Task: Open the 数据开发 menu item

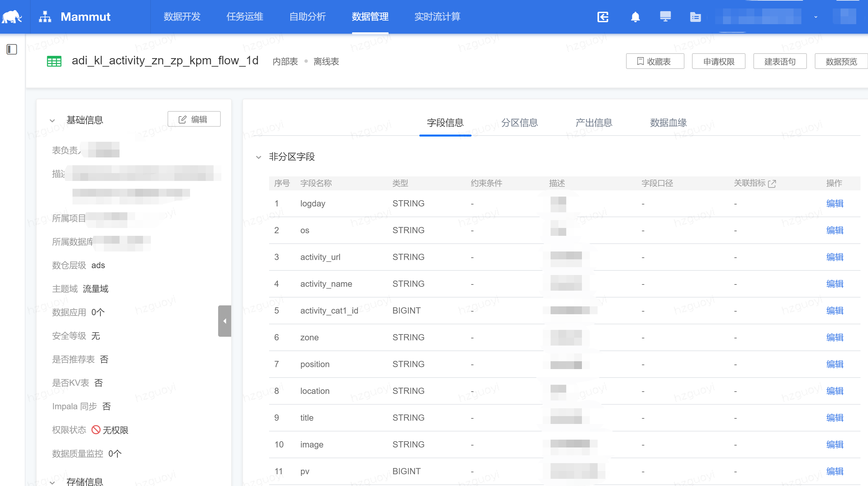Action: click(x=182, y=17)
